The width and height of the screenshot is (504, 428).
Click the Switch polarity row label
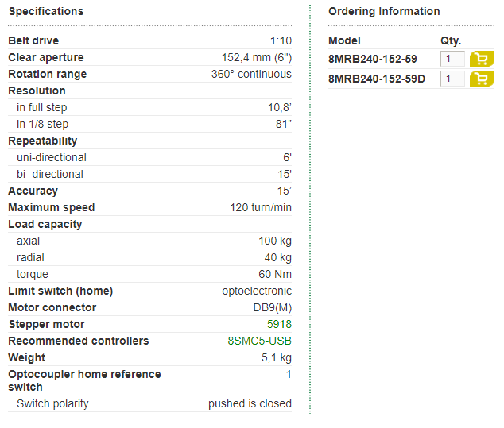(52, 403)
